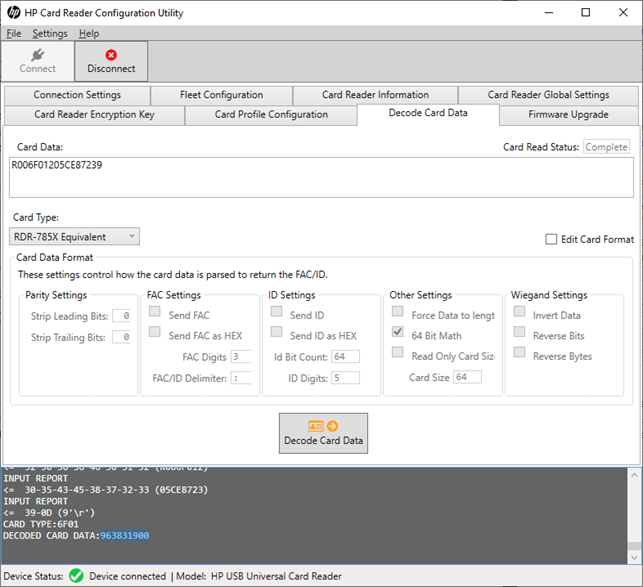Toggle Reverse Bytes checkbox
Screen dimensions: 643x587
point(520,352)
